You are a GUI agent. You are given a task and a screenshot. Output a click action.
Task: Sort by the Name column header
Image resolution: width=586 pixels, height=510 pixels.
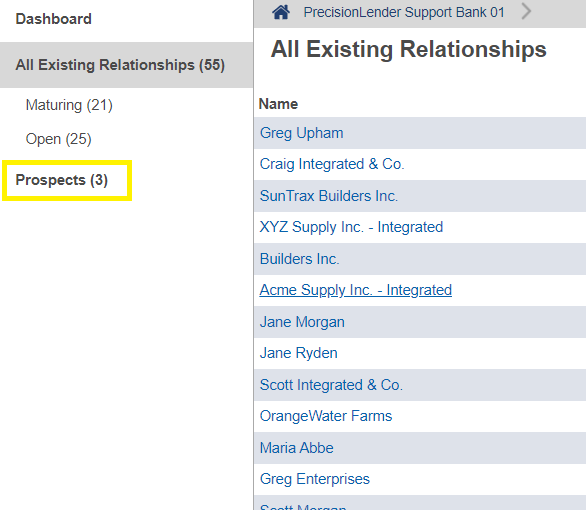coord(278,104)
